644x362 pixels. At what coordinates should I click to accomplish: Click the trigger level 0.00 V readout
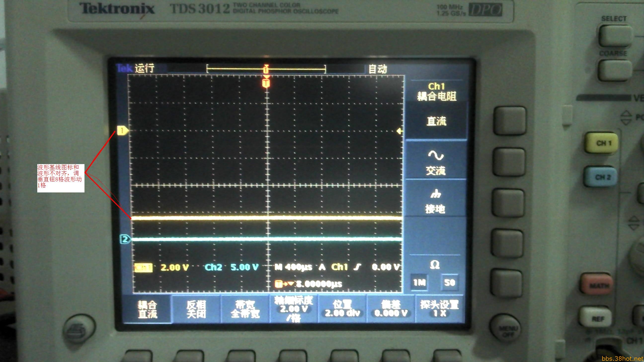tap(386, 267)
